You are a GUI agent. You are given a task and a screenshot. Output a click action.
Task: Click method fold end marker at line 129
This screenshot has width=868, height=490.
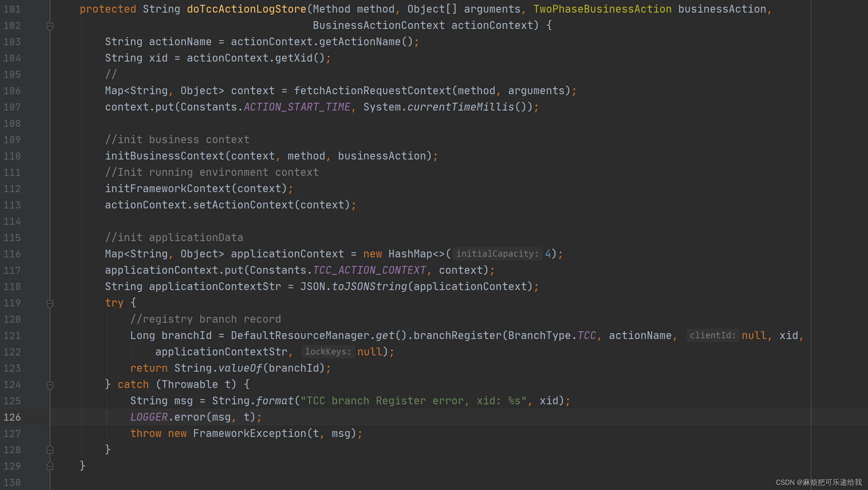50,466
